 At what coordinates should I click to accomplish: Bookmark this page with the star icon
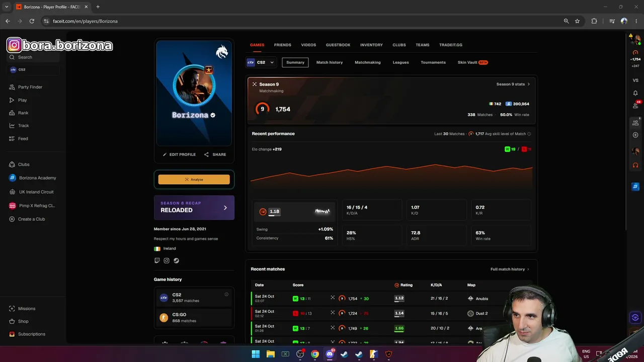tap(577, 21)
